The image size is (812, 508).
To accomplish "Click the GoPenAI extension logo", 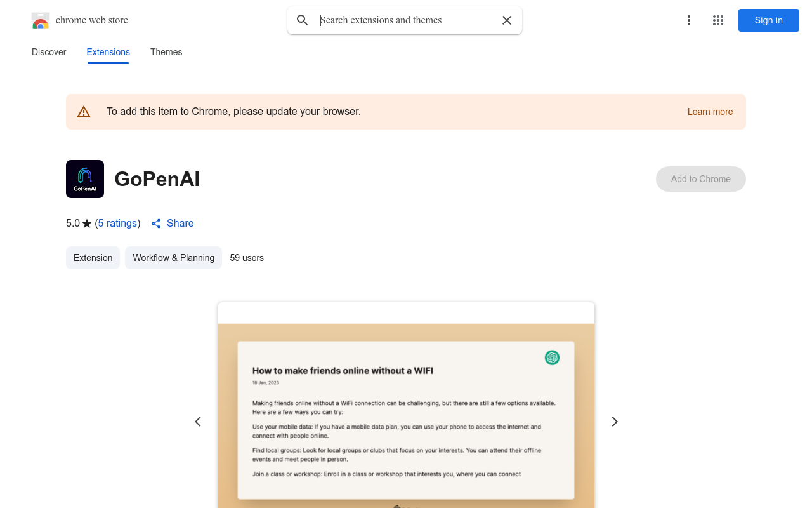I will 85,179.
